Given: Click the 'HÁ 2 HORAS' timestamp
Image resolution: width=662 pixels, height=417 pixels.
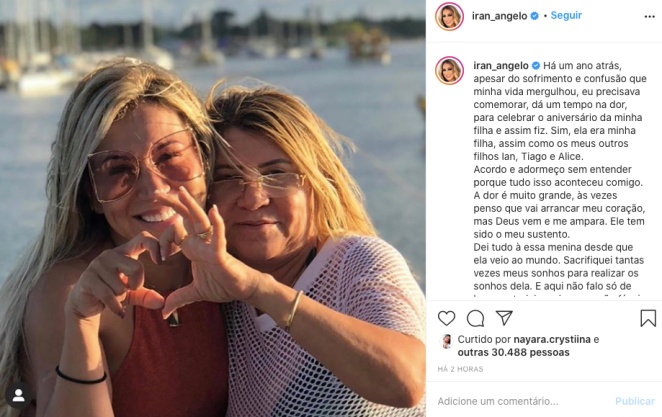Looking at the screenshot, I should tap(457, 370).
